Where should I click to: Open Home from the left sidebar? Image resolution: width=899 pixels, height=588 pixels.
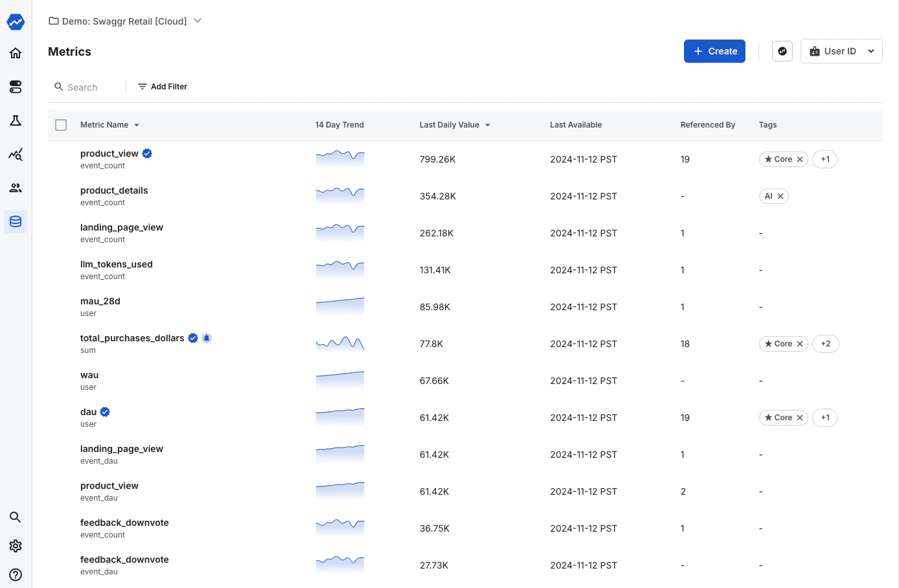pos(15,53)
